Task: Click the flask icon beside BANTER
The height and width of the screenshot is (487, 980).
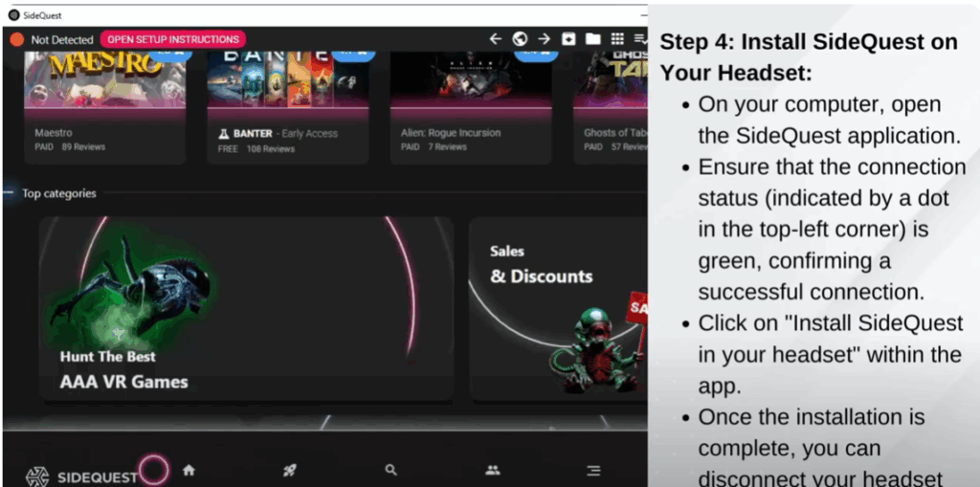Action: (223, 134)
